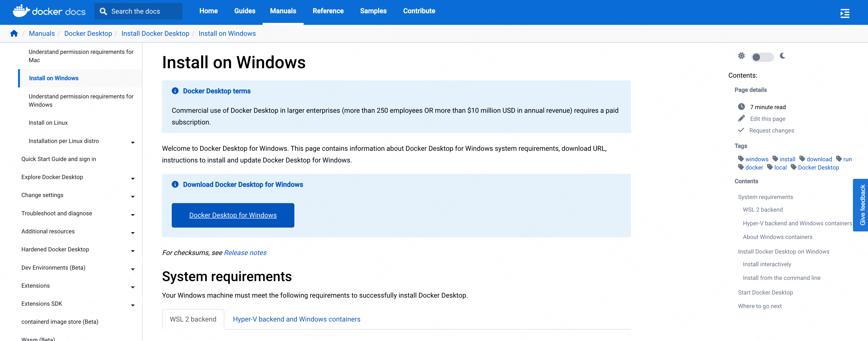
Task: Click the home icon in breadcrumbs
Action: [14, 33]
